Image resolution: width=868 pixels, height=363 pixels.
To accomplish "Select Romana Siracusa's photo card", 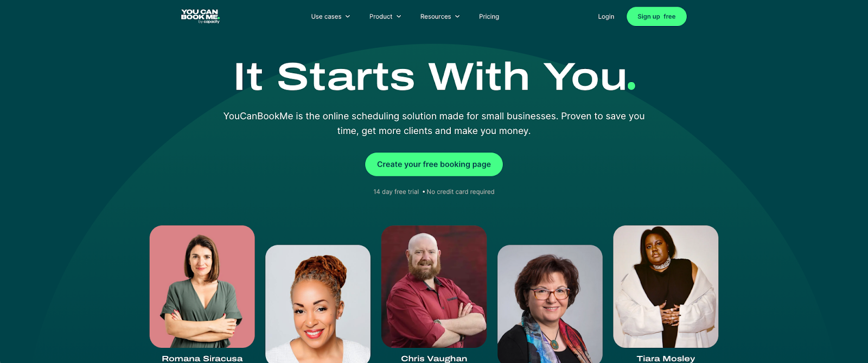I will [202, 286].
